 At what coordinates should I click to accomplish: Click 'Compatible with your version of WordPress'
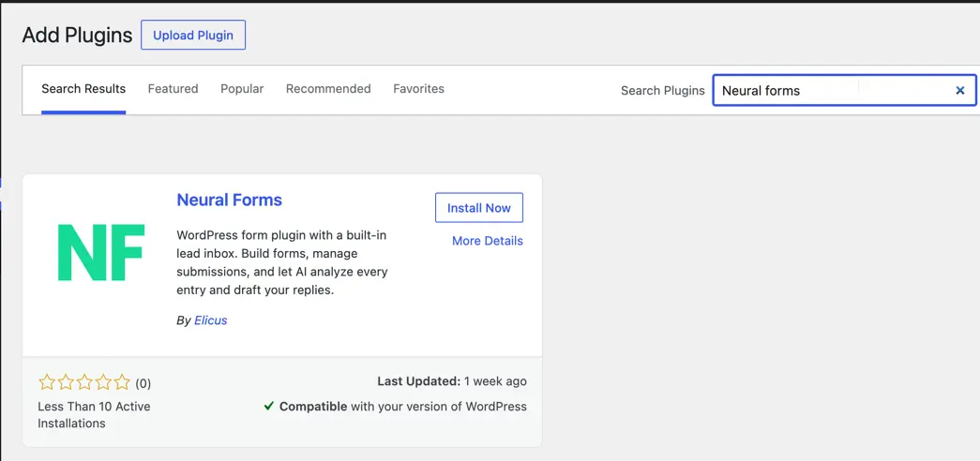coord(403,407)
